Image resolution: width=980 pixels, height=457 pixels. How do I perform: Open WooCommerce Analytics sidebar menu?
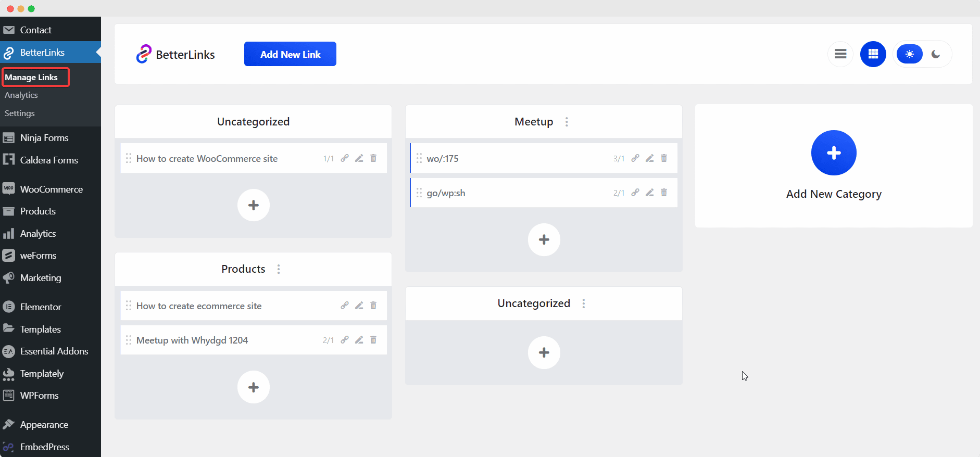(x=51, y=234)
